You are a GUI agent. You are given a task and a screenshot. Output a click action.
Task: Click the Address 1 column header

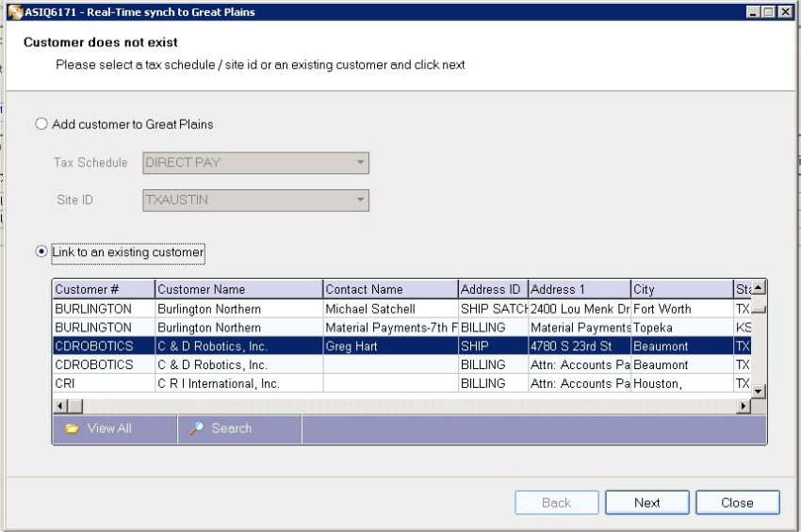[580, 289]
